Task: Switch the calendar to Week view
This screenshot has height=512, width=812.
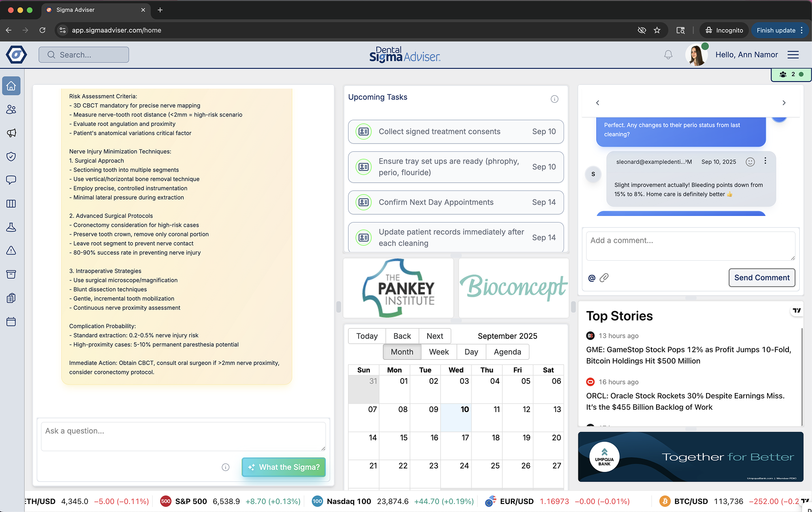Action: click(x=438, y=352)
